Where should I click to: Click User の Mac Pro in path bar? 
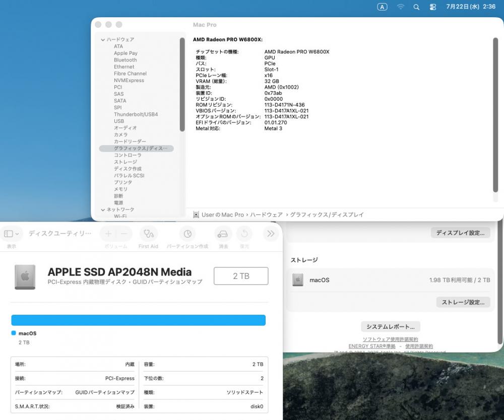pos(223,215)
